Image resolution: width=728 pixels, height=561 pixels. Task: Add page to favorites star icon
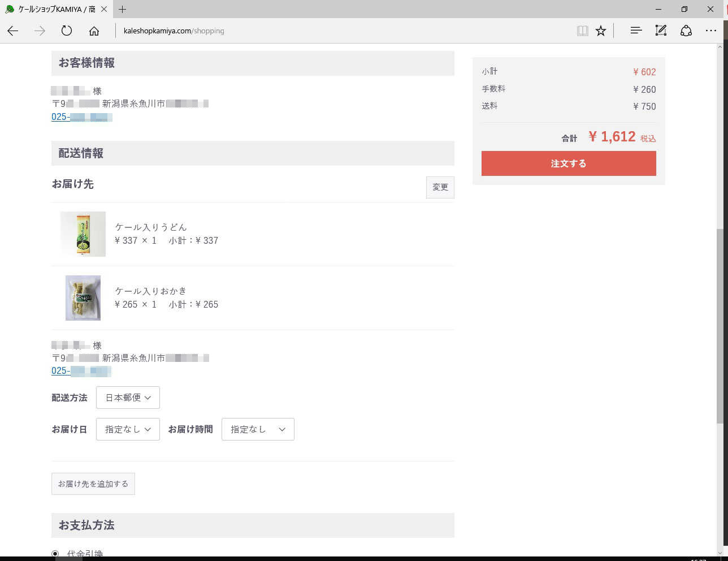(x=601, y=31)
